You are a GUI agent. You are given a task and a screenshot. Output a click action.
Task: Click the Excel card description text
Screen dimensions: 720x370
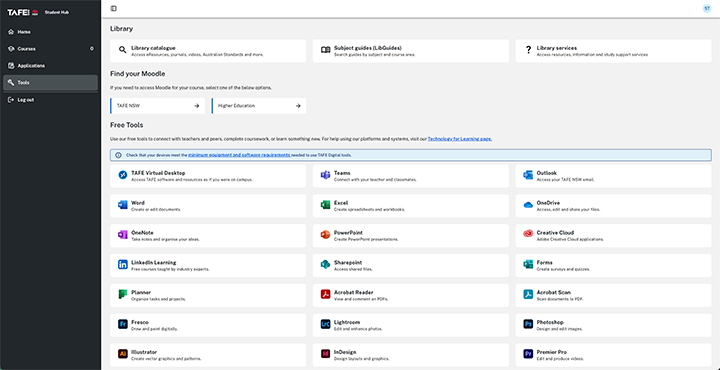[370, 209]
